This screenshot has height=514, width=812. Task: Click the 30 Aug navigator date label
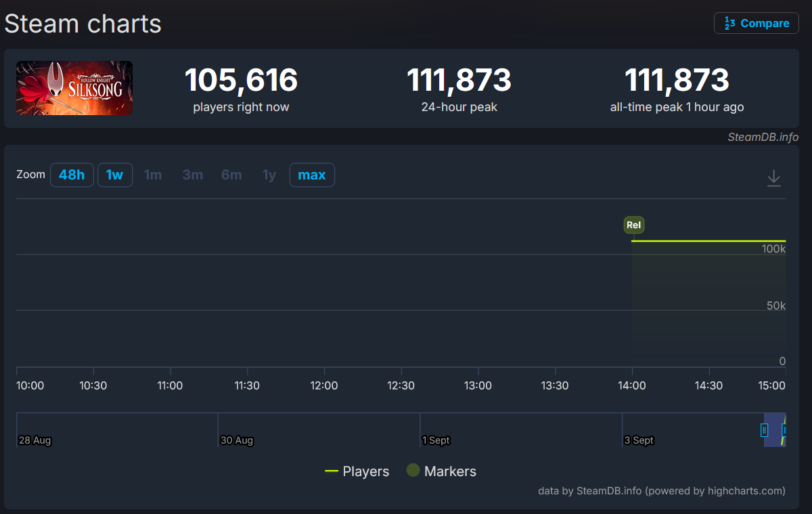click(x=237, y=440)
